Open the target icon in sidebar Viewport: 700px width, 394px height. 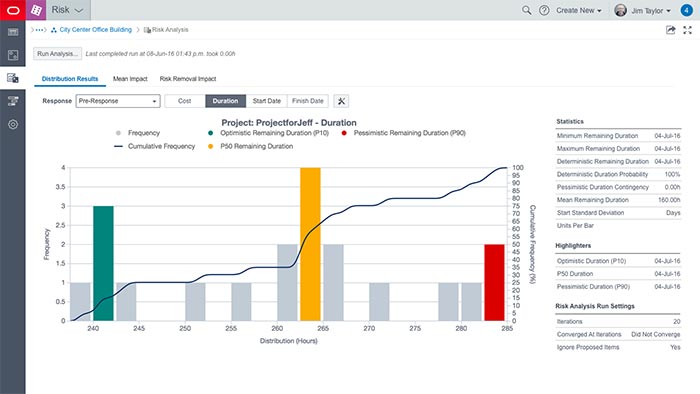(x=13, y=124)
